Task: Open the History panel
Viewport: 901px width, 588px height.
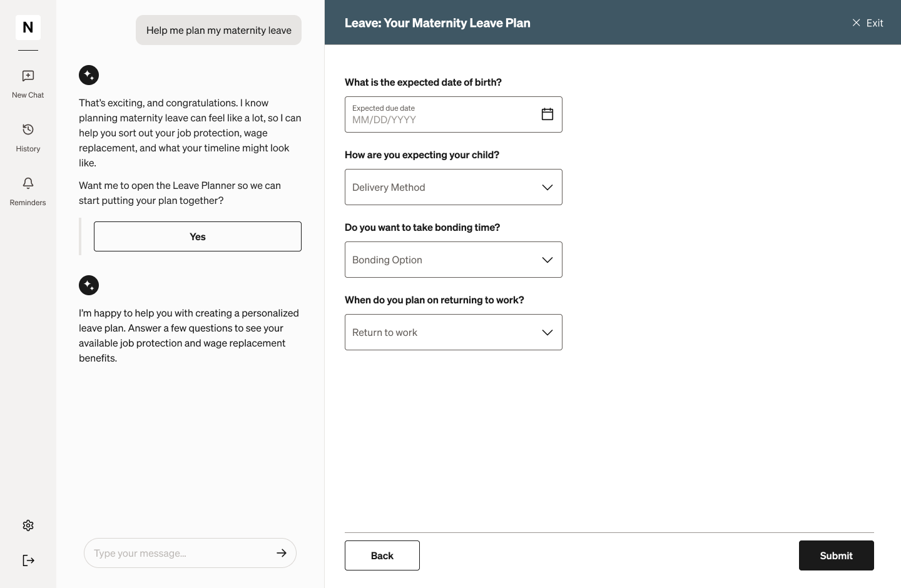Action: [x=28, y=138]
